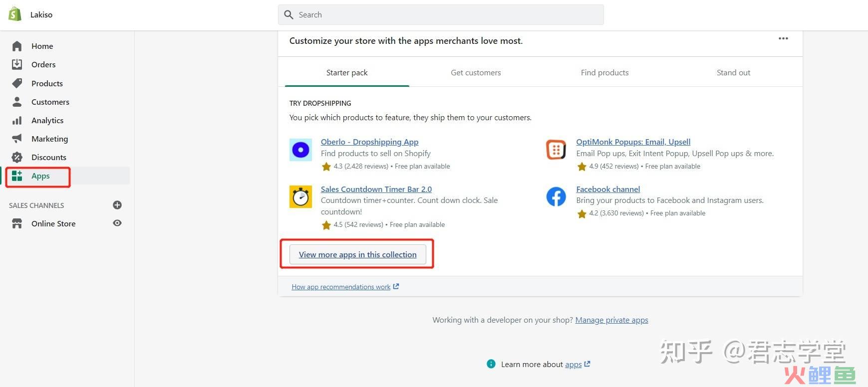Select Apps in the sidebar
The width and height of the screenshot is (868, 387).
pyautogui.click(x=40, y=176)
